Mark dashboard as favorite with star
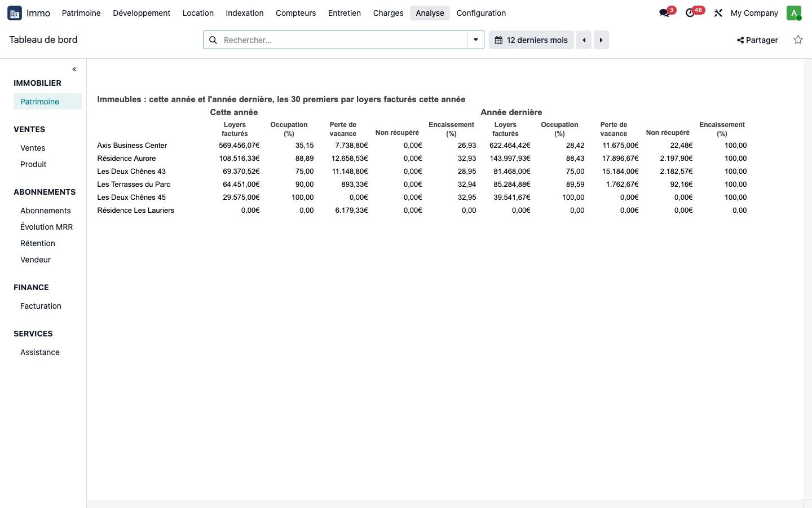The width and height of the screenshot is (812, 508). [x=798, y=40]
